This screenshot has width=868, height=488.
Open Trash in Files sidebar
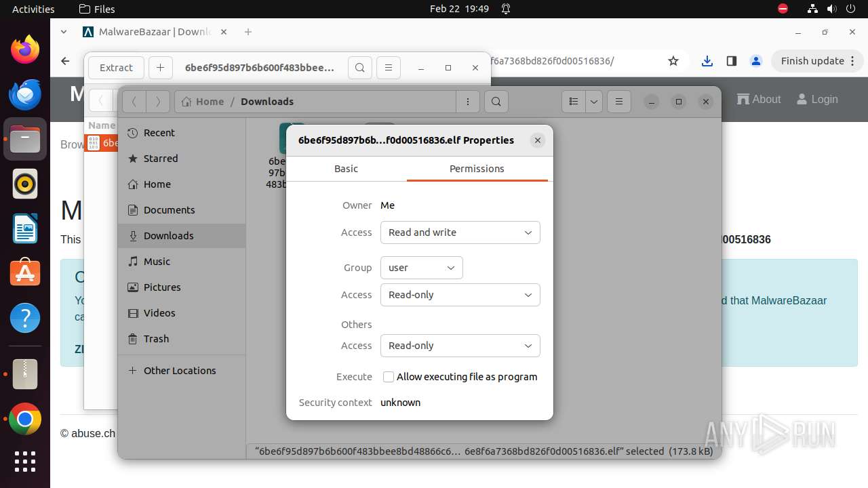click(x=182, y=339)
